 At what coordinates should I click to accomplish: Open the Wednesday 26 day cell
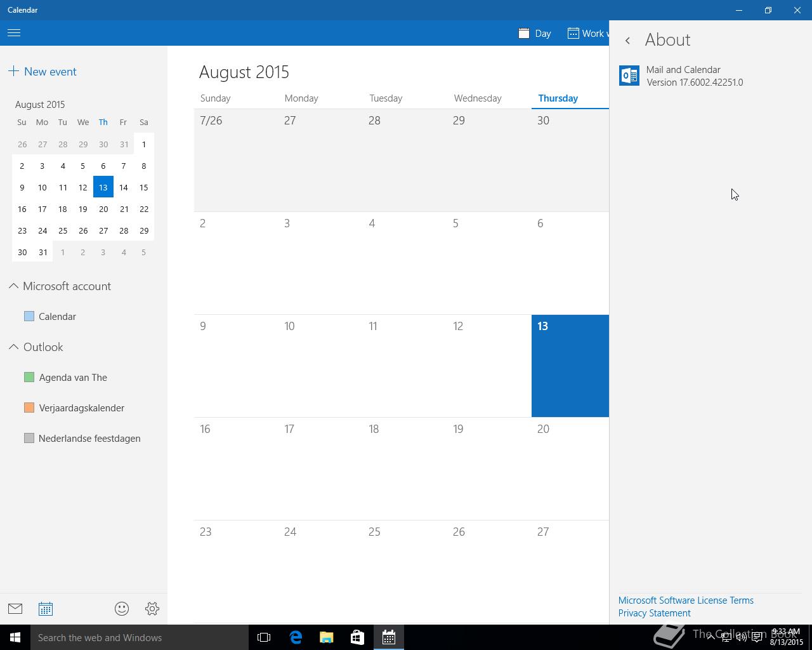489,572
